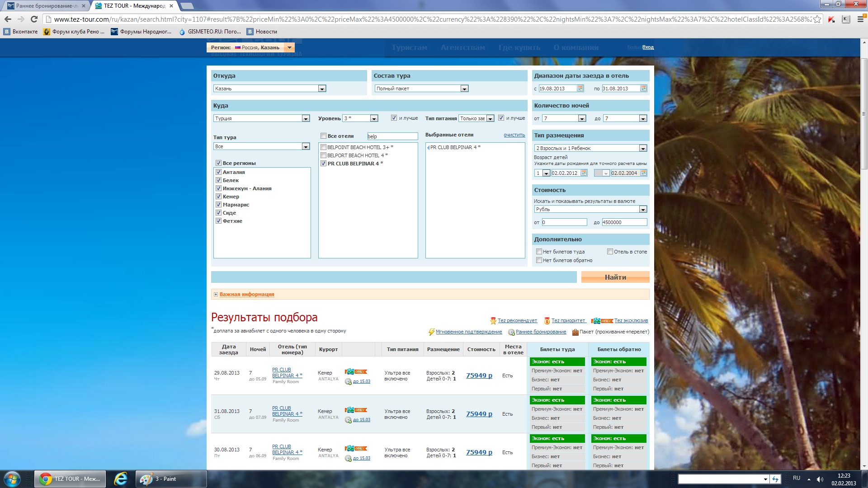Open the Агентствам menu
868x488 pixels.
(462, 47)
